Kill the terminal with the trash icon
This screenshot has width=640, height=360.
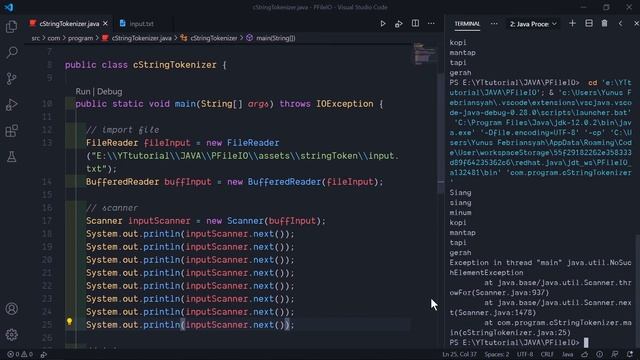604,24
